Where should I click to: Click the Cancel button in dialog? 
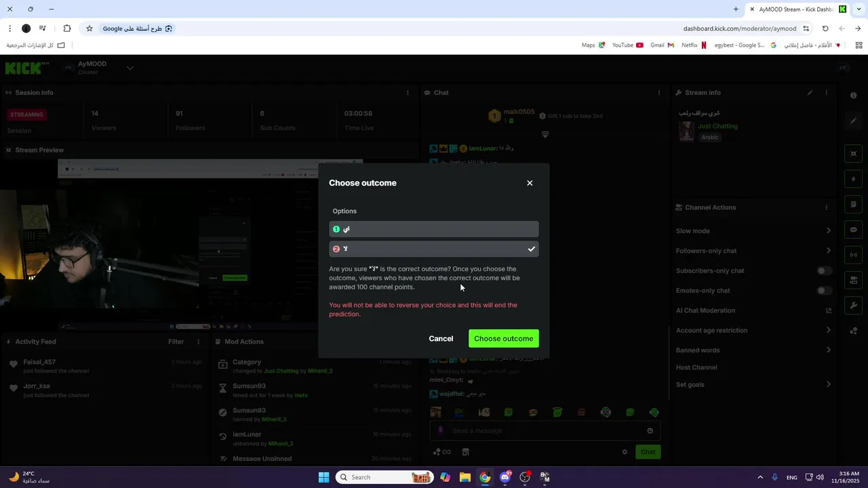pos(441,338)
